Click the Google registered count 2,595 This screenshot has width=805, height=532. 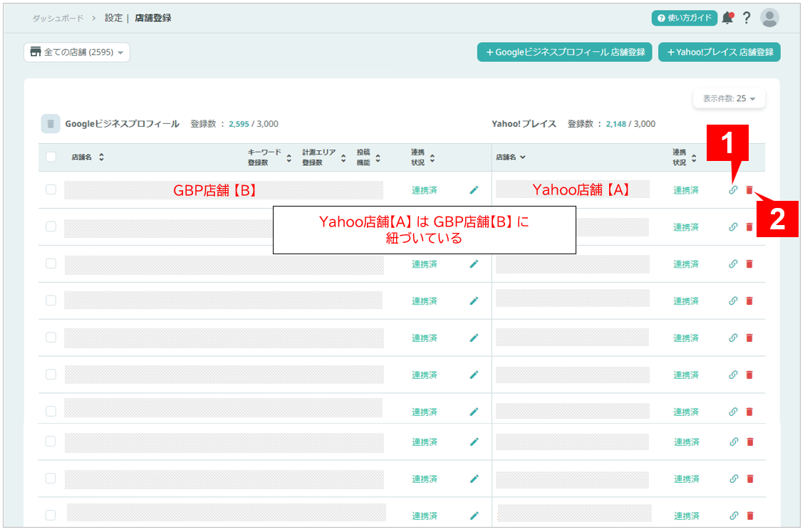pos(239,124)
